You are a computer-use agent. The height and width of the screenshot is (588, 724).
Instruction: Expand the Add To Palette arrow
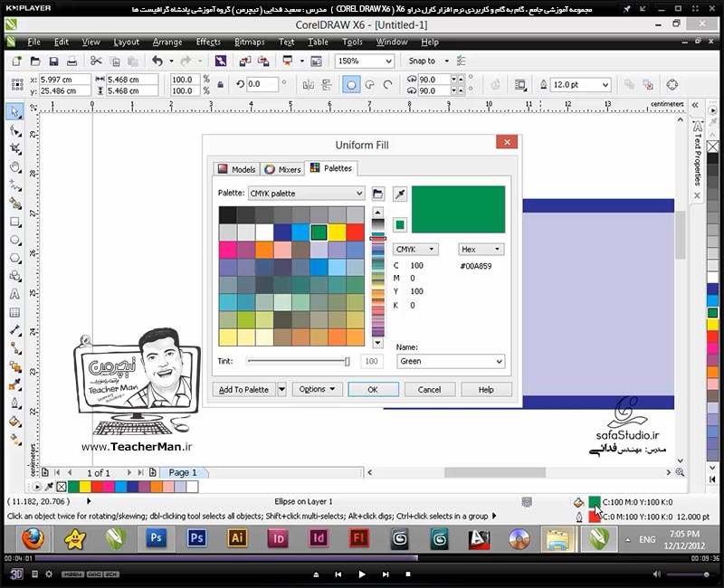(281, 389)
